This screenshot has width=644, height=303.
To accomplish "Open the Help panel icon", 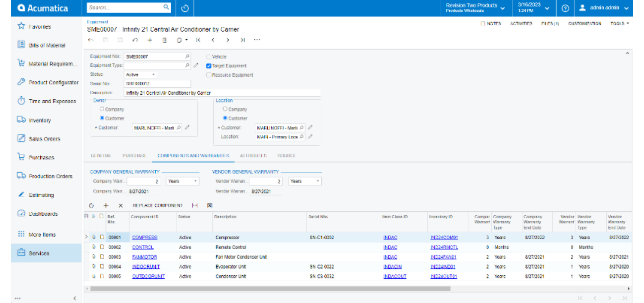I will (565, 8).
